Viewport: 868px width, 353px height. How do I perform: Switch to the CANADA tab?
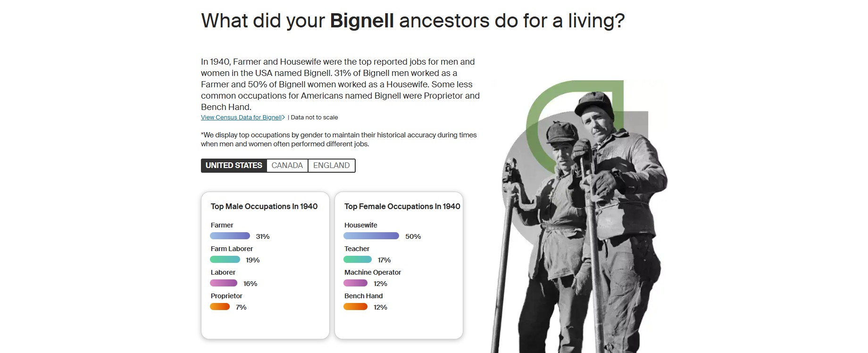tap(286, 165)
